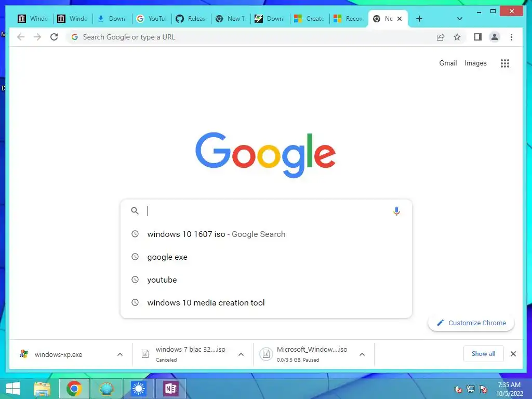Expand options for windows-xp.exe download
The image size is (532, 399).
[120, 354]
